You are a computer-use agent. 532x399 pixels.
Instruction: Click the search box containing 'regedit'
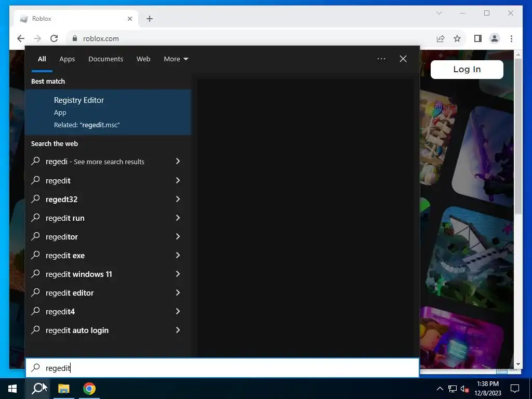[222, 368]
